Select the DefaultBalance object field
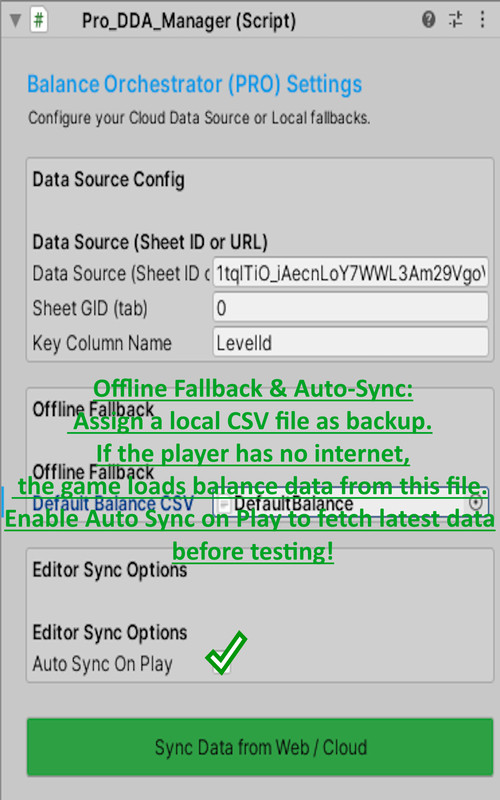 (351, 504)
